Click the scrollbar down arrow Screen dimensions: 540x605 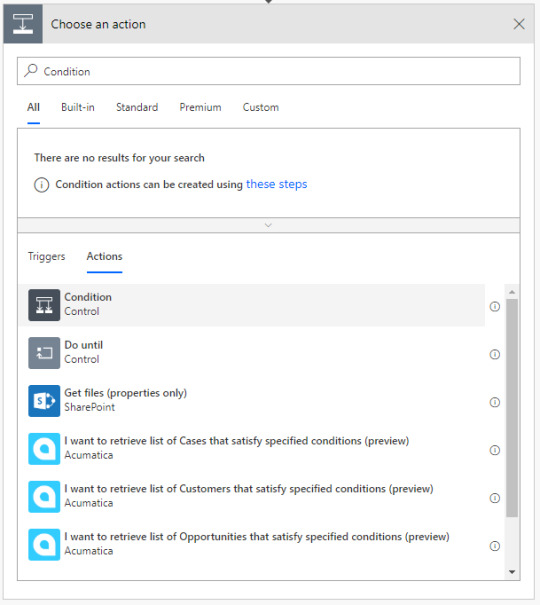tap(512, 572)
